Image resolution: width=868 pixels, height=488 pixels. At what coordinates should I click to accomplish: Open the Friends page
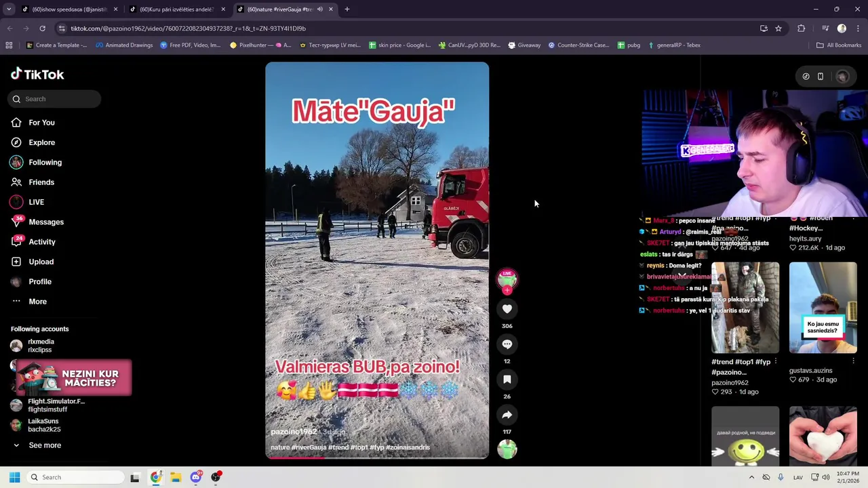pos(41,182)
